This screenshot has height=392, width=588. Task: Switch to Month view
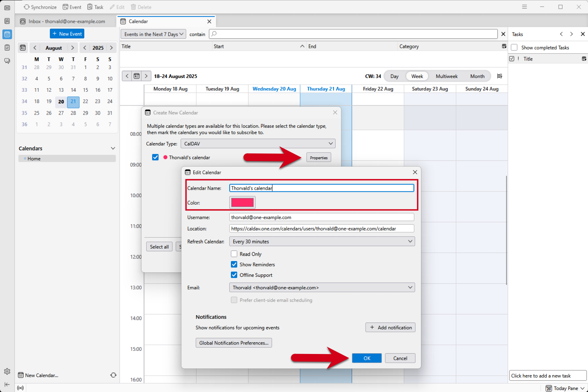click(477, 76)
